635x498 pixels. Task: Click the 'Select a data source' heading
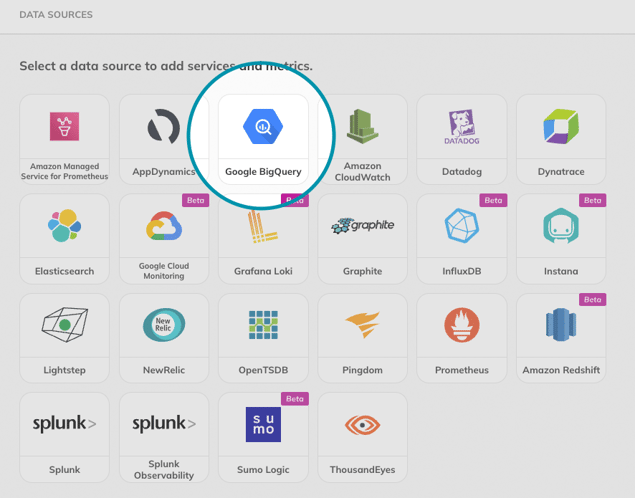coord(166,66)
